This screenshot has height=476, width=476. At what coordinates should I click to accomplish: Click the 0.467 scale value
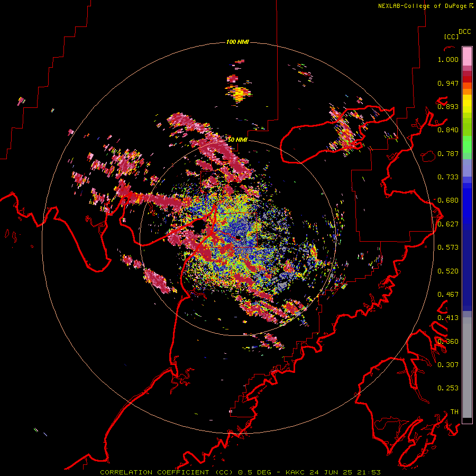(x=448, y=295)
